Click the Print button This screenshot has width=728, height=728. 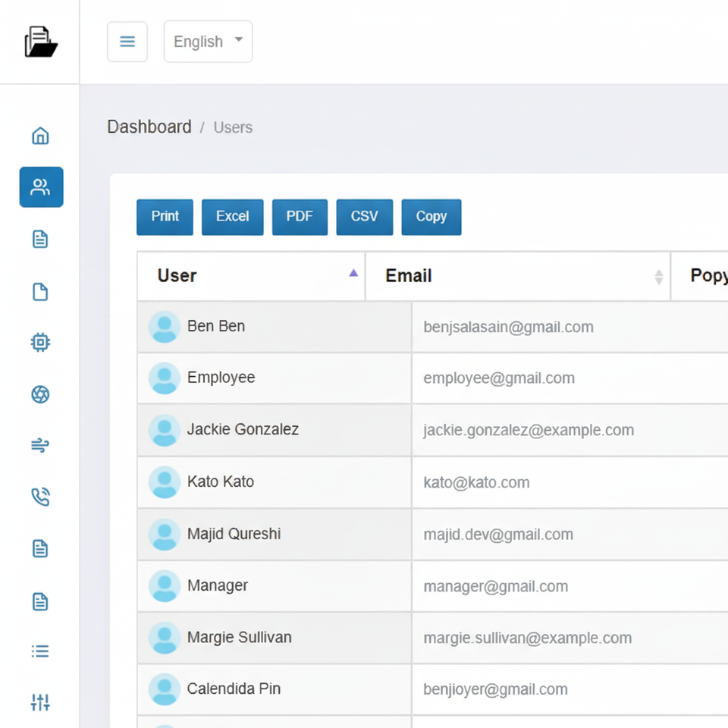click(x=165, y=217)
